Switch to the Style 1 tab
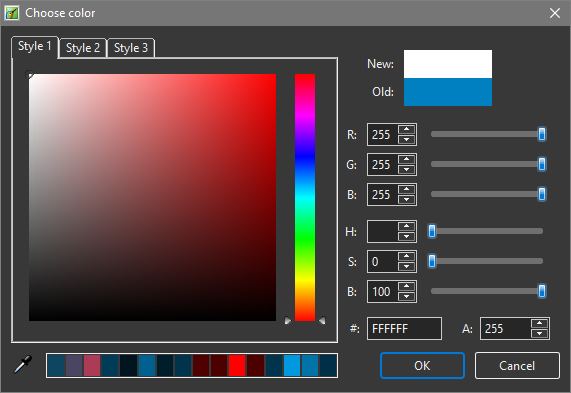 35,47
